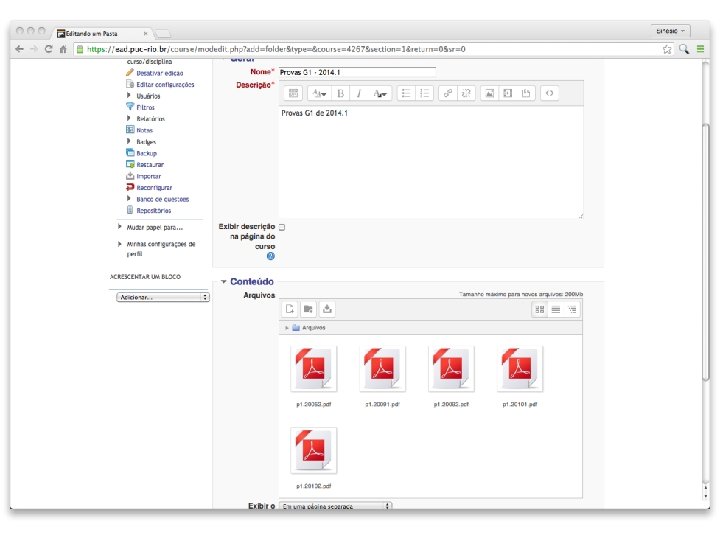Open the Adicionar... block dropdown
Viewport: 720px width, 540px height.
click(x=163, y=297)
